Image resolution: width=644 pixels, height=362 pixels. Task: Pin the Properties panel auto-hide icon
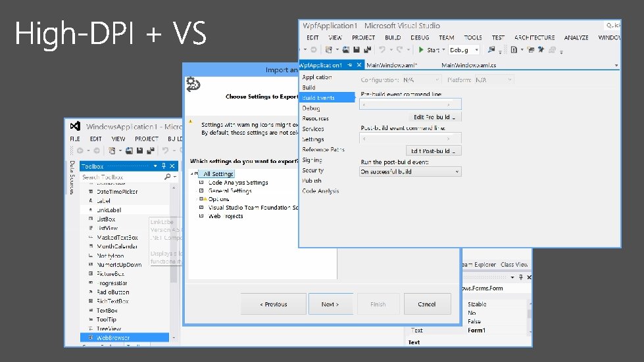[x=521, y=277]
